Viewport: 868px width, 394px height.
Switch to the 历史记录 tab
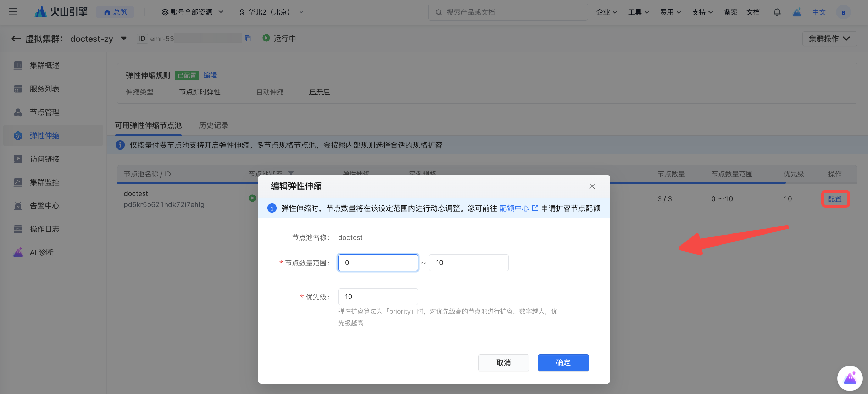tap(213, 125)
